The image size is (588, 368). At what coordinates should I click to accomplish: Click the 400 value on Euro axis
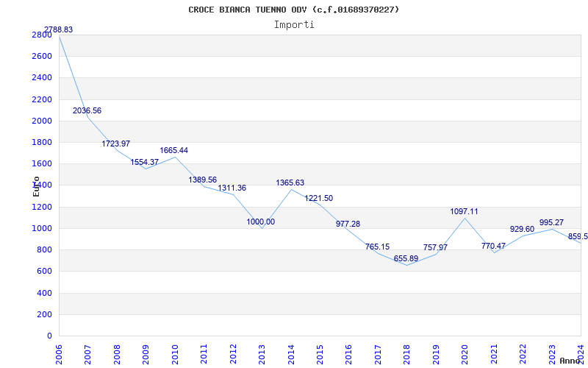[x=44, y=293]
